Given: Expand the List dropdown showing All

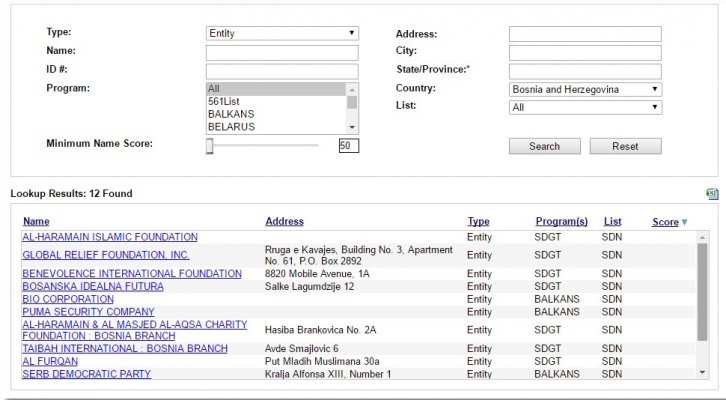Looking at the screenshot, I should tap(585, 107).
